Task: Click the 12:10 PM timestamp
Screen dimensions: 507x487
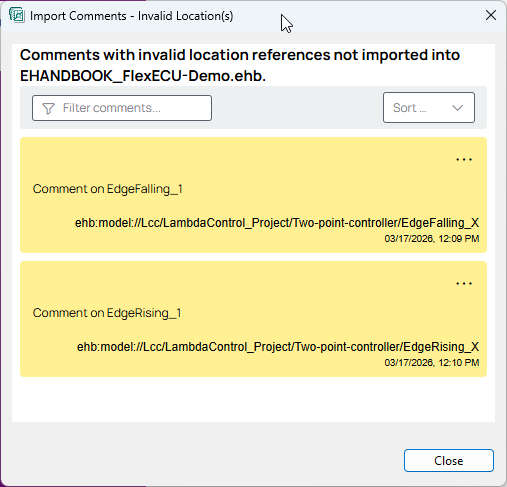Action: 432,363
